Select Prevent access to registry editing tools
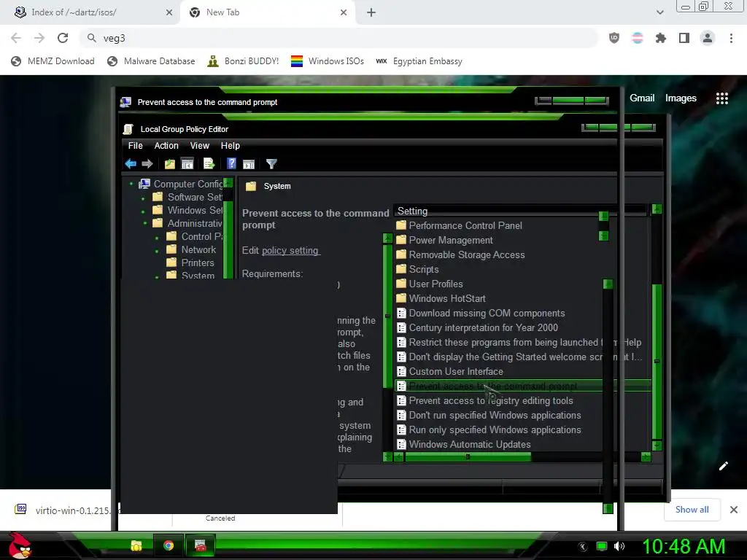This screenshot has width=747, height=560. [485, 401]
